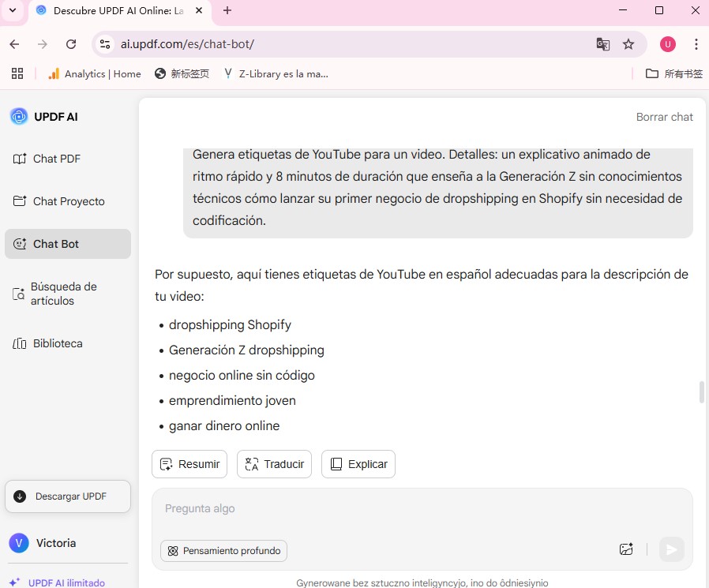The width and height of the screenshot is (709, 588).
Task: Click the 'dropshipping Shopify' tag text
Action: [230, 325]
